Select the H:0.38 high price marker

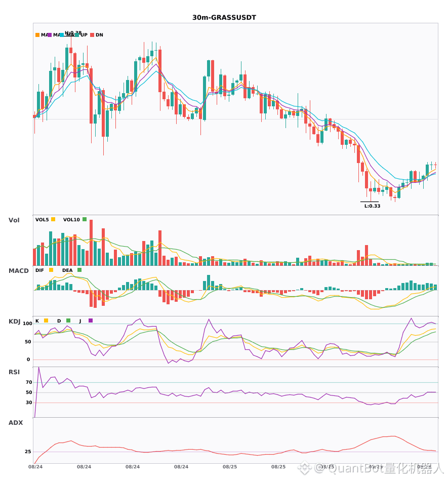pos(73,33)
